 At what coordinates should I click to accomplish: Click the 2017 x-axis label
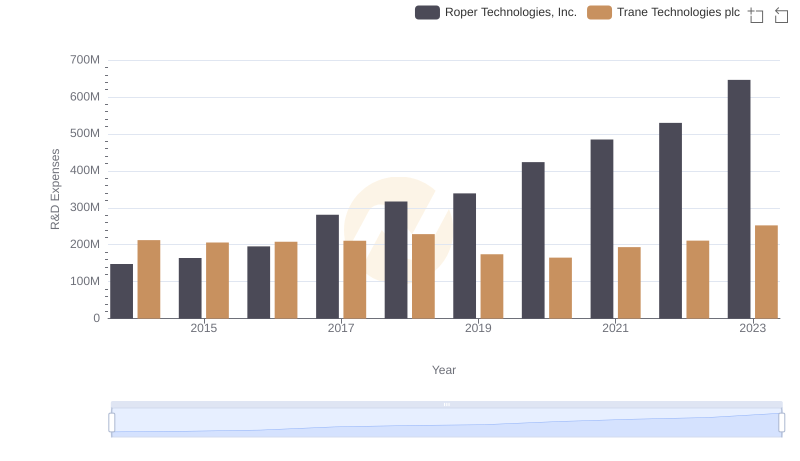(341, 328)
